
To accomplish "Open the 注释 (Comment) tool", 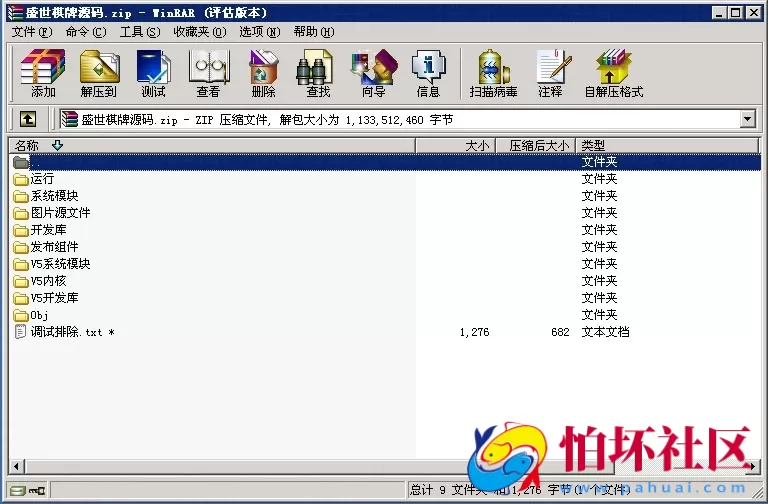I will coord(552,73).
